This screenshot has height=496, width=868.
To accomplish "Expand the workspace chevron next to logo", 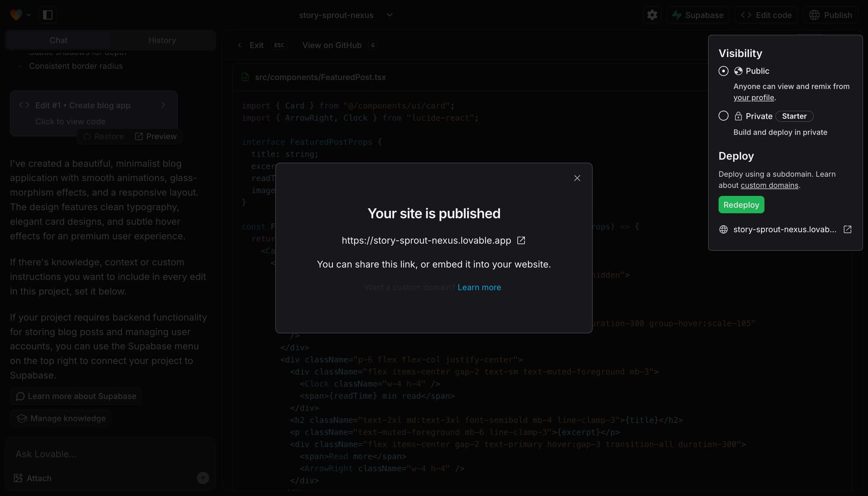I will (x=29, y=15).
